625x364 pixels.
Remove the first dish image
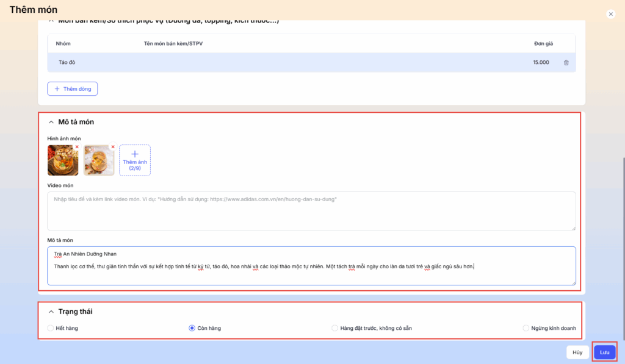[x=77, y=147]
